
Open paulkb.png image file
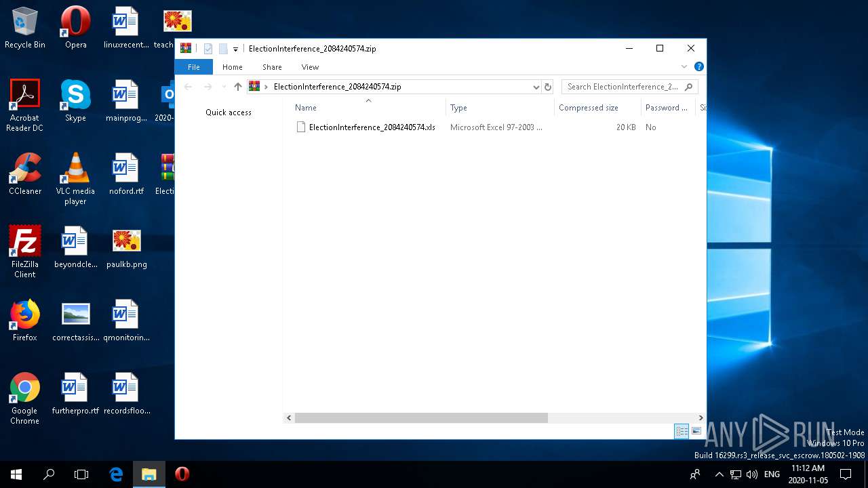(x=126, y=247)
